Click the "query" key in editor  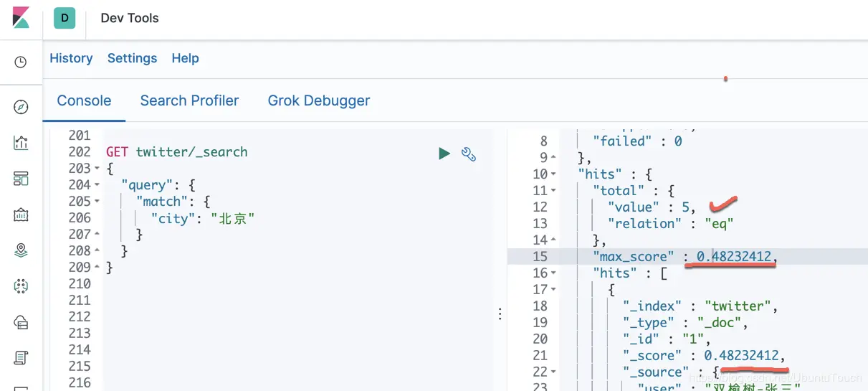pos(146,185)
